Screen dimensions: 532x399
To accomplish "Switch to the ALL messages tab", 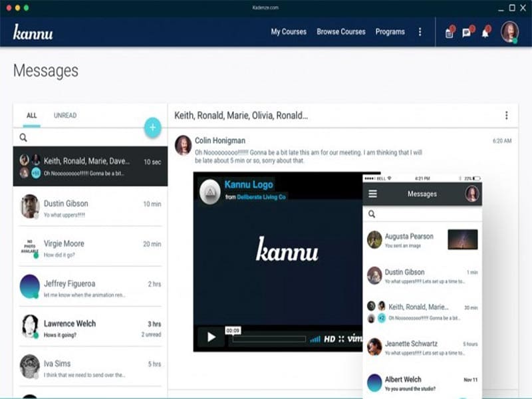I will pyautogui.click(x=31, y=115).
